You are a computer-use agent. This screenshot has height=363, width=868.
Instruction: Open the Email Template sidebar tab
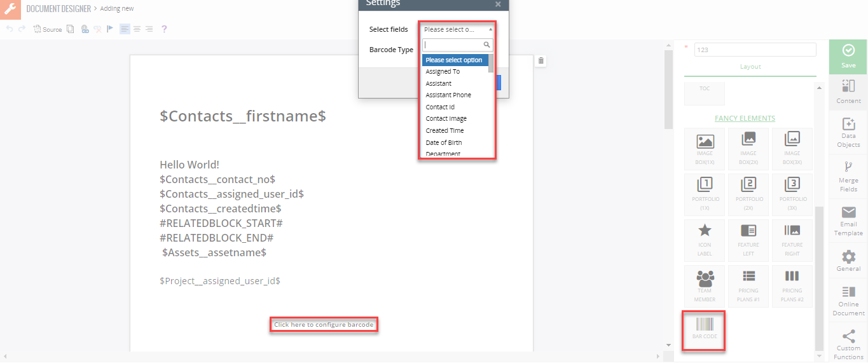click(x=848, y=221)
